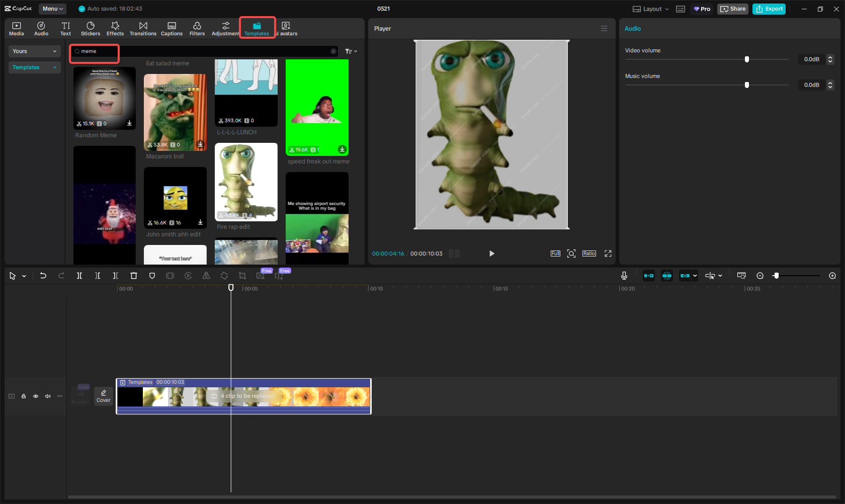Image resolution: width=845 pixels, height=504 pixels.
Task: Click the Undo arrow icon
Action: [43, 276]
